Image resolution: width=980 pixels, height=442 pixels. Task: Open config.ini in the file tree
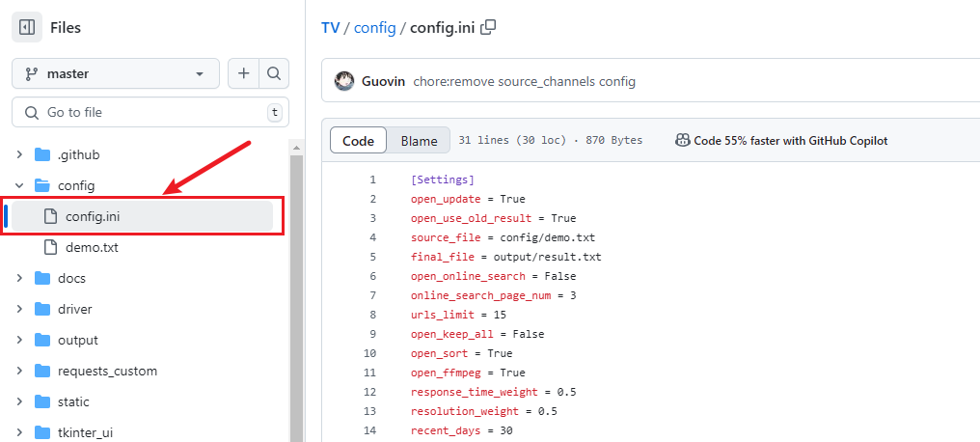pyautogui.click(x=143, y=216)
